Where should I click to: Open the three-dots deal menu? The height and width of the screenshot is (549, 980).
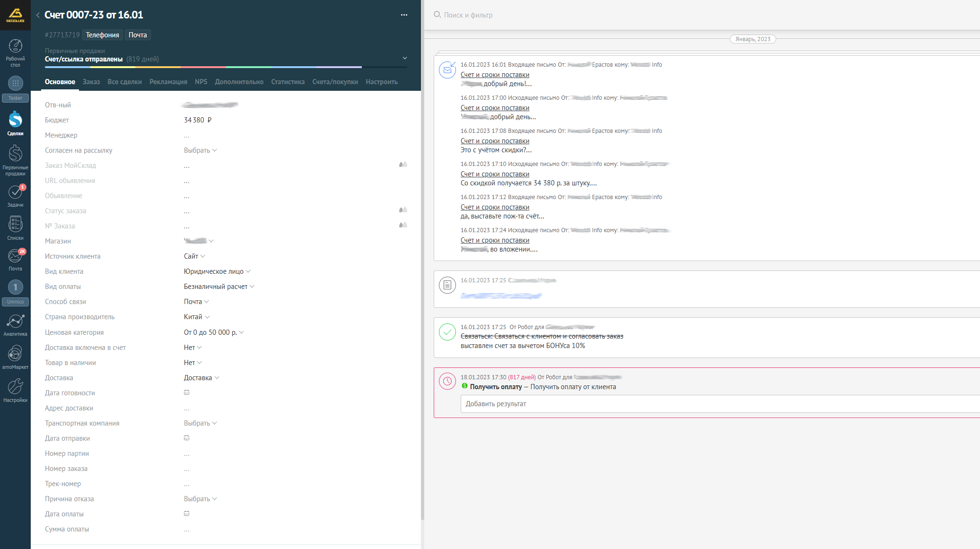point(404,15)
